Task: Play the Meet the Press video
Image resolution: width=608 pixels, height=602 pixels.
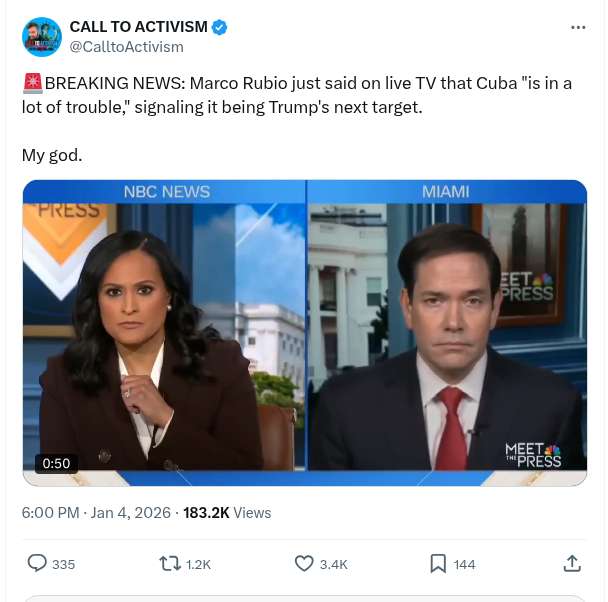Action: pyautogui.click(x=304, y=332)
